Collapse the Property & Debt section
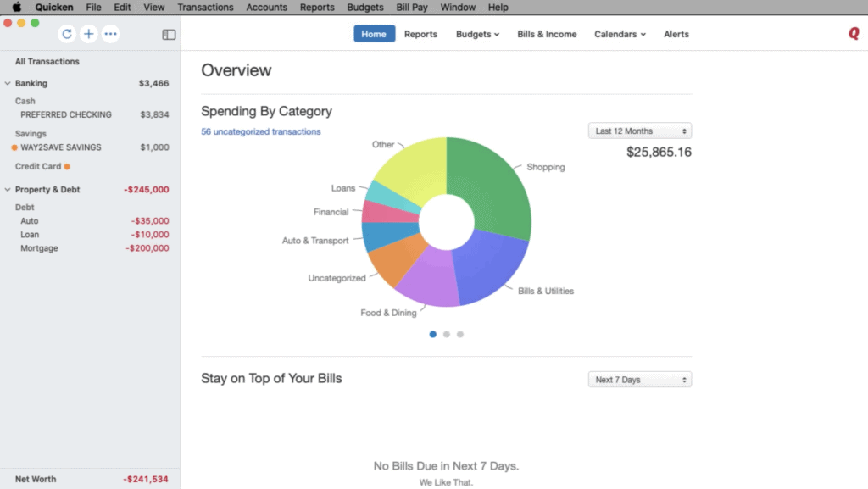The height and width of the screenshot is (489, 868). point(8,190)
